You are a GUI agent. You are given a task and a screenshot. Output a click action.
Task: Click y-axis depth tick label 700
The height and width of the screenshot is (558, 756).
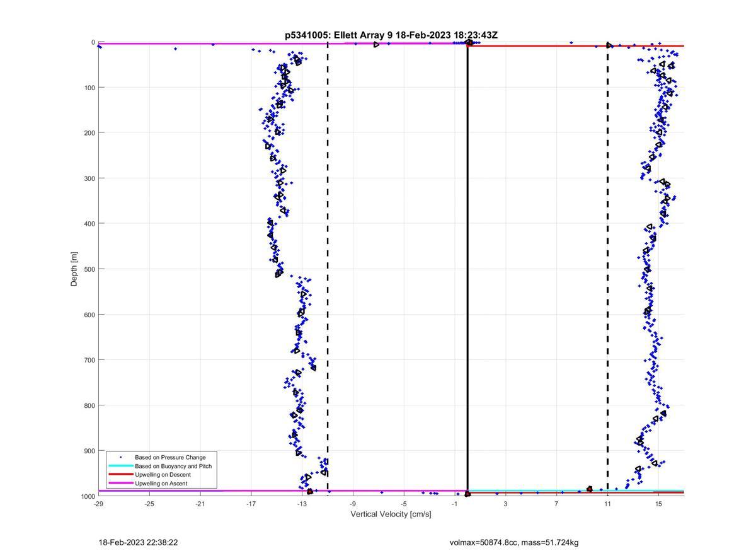89,360
